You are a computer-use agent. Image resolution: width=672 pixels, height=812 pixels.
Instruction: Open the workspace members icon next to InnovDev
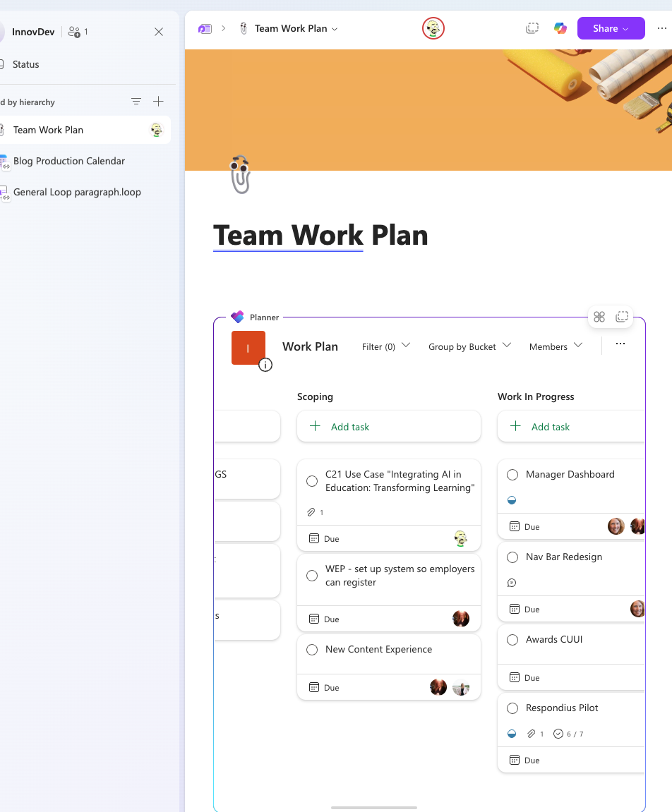74,32
